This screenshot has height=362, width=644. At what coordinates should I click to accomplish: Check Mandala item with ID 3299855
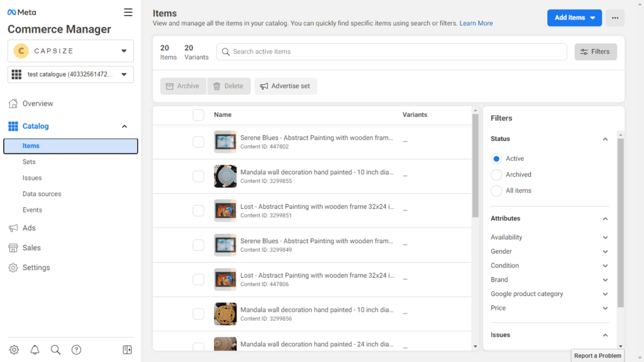(198, 176)
